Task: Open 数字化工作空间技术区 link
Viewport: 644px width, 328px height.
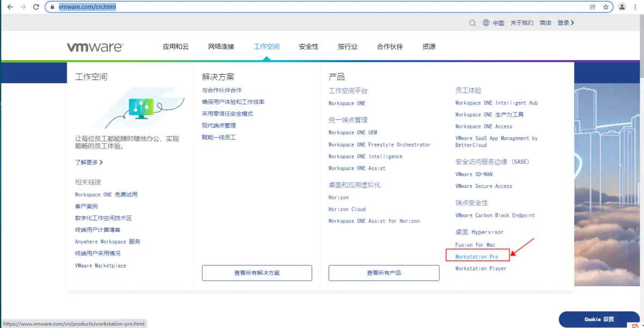Action: coord(104,218)
